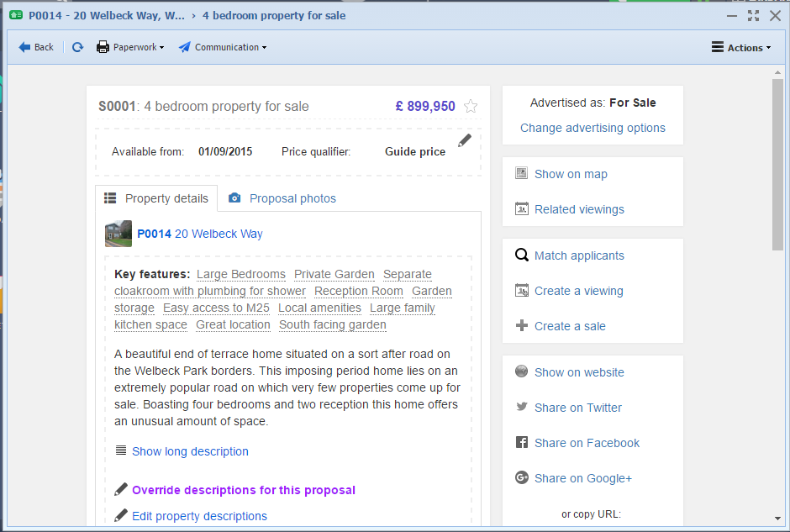Click the price £ 899,950
The height and width of the screenshot is (532, 790).
click(425, 106)
